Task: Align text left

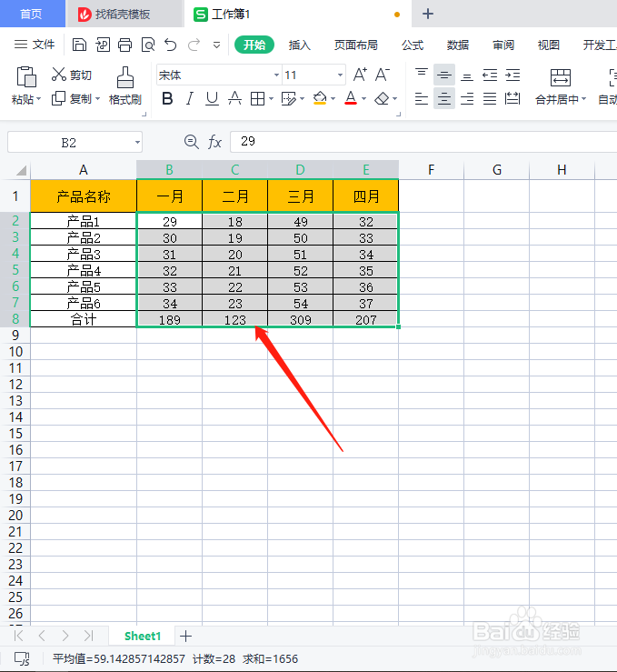Action: [x=422, y=99]
